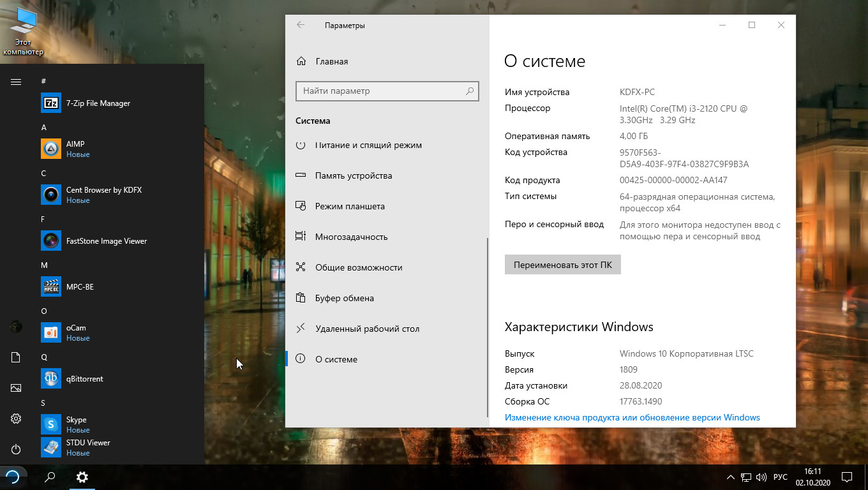
Task: Open 'Буфер обмена' settings page
Action: tap(344, 298)
